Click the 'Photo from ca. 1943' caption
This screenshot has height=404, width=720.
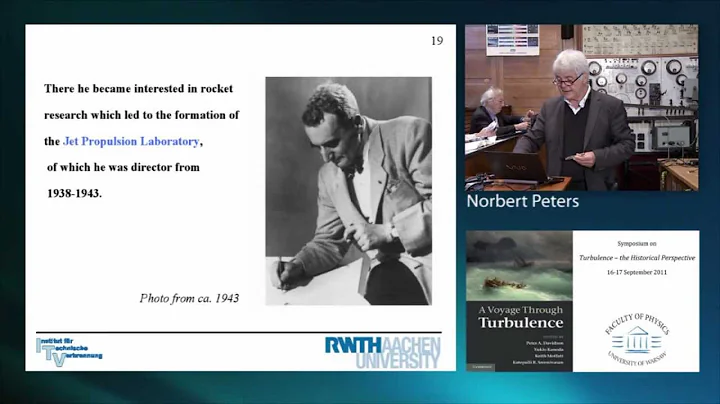pos(189,298)
